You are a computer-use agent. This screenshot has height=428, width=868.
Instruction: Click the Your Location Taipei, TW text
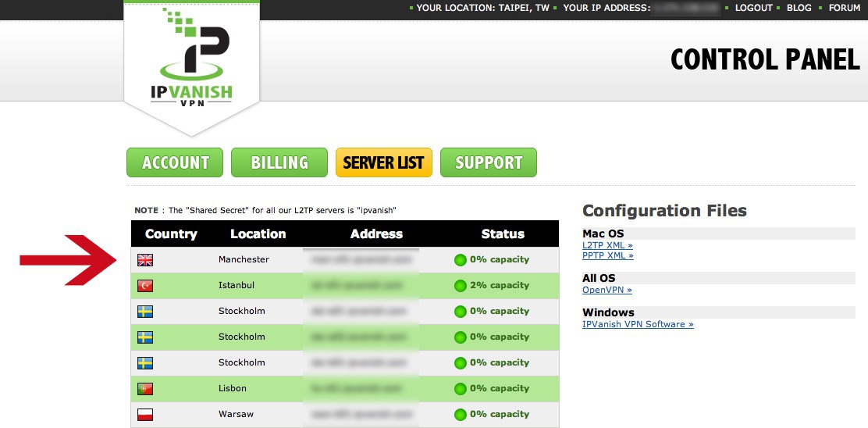[x=482, y=8]
